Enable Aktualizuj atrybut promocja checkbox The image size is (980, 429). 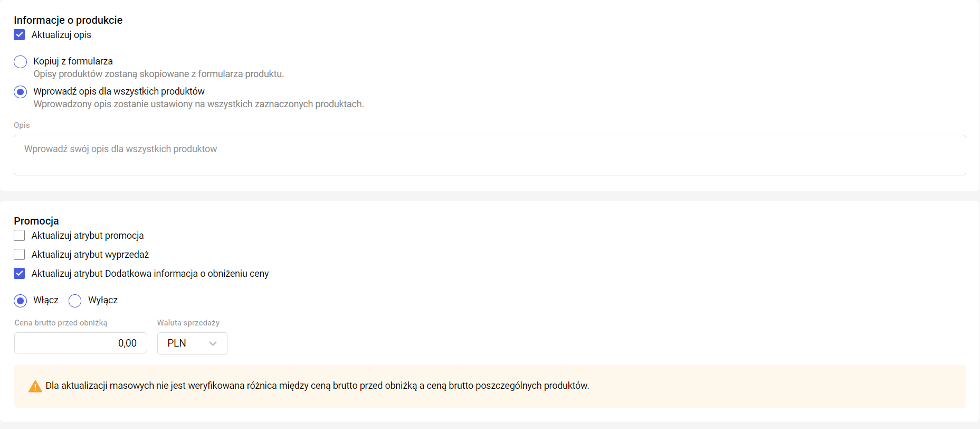point(20,236)
